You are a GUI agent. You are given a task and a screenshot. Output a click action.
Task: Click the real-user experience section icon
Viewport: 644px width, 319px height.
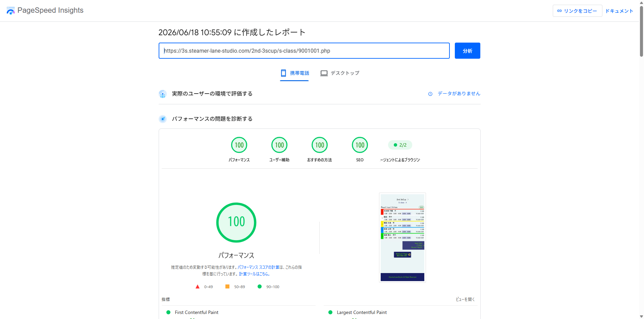tap(163, 94)
